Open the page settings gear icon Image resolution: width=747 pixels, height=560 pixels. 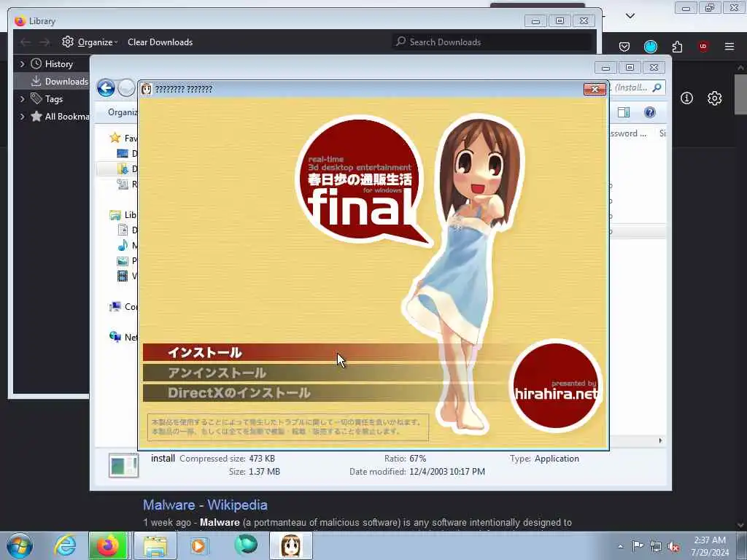(714, 98)
